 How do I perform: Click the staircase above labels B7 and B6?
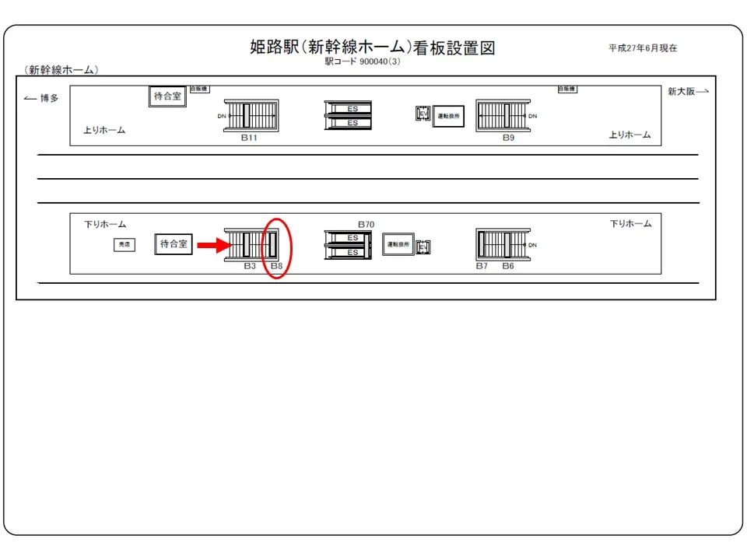coord(503,245)
